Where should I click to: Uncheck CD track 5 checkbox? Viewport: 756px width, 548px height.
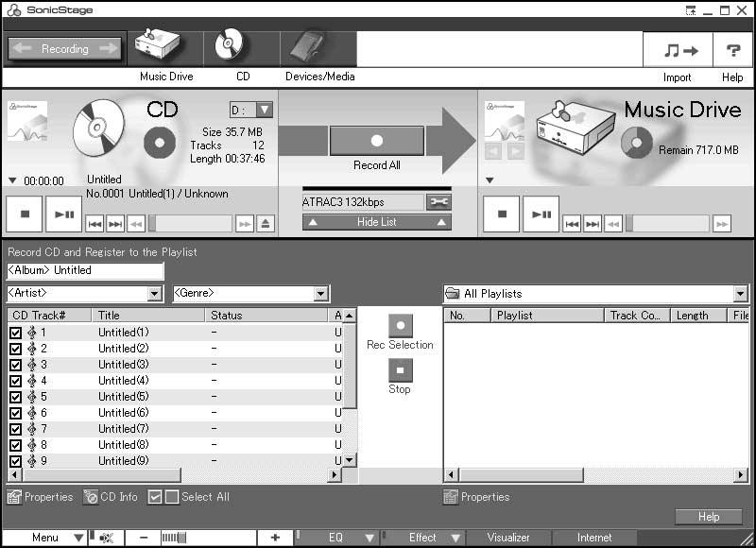coord(15,397)
